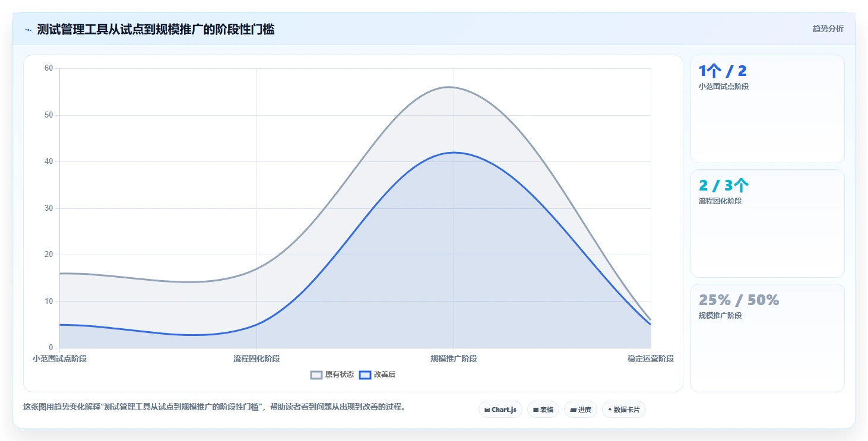Toggle the 改善后 legend swatch

point(365,375)
